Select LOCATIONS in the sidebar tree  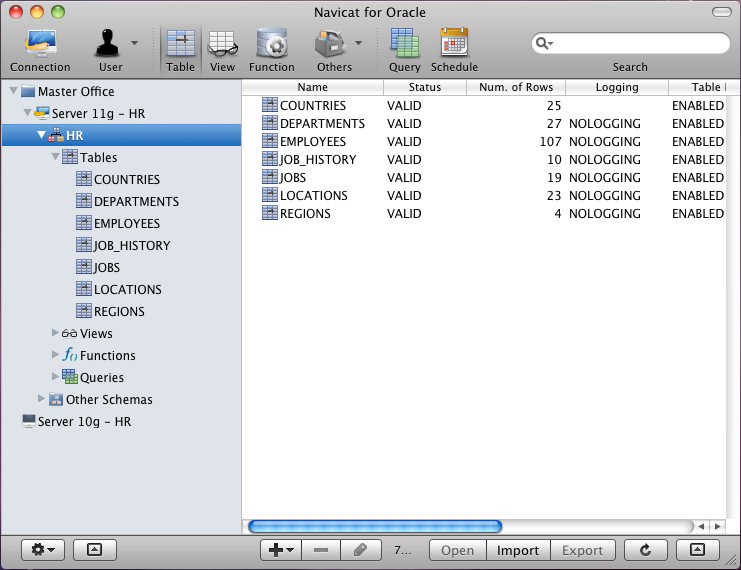pos(128,289)
